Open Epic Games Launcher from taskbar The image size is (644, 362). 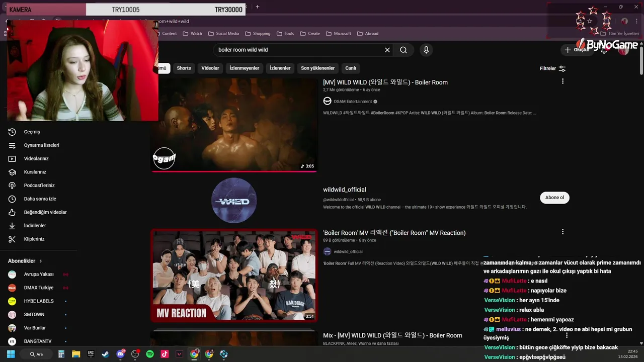pos(91,354)
